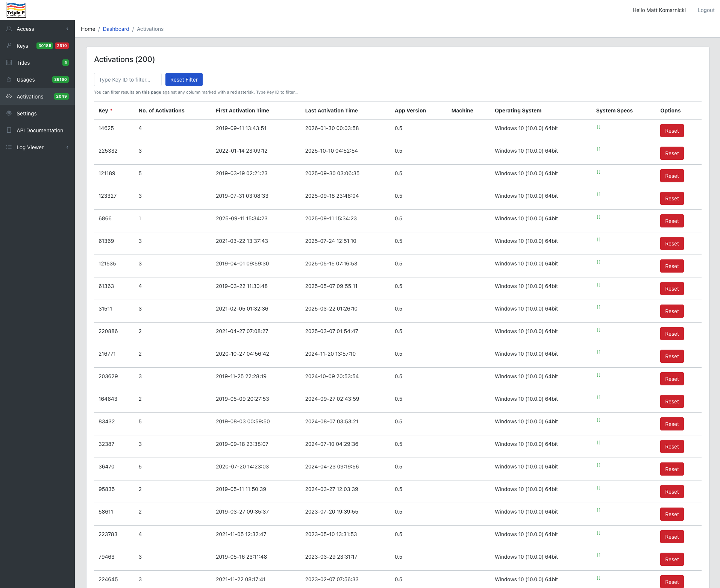Click the API Documentation notebook icon

click(9, 130)
